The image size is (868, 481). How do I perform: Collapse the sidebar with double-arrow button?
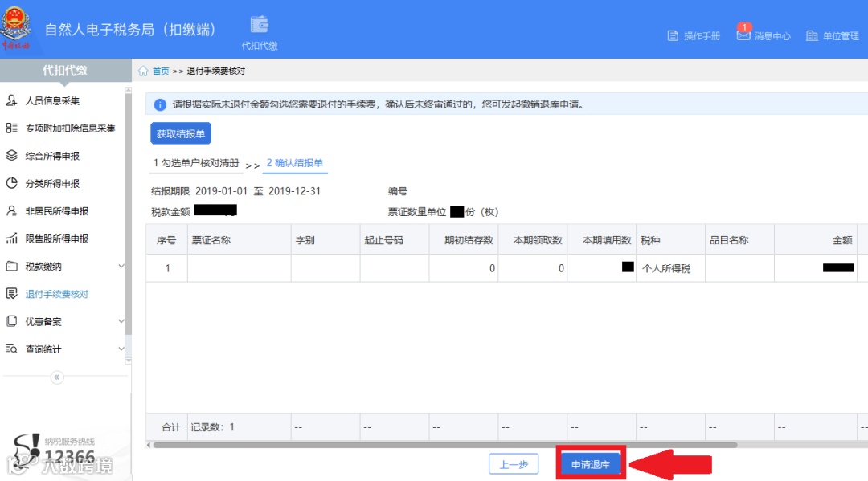tap(56, 377)
